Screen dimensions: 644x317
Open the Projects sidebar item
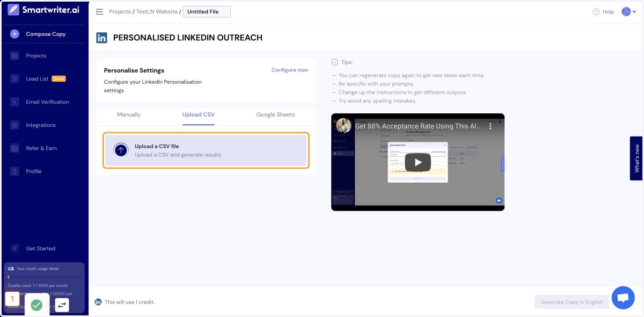tap(36, 56)
